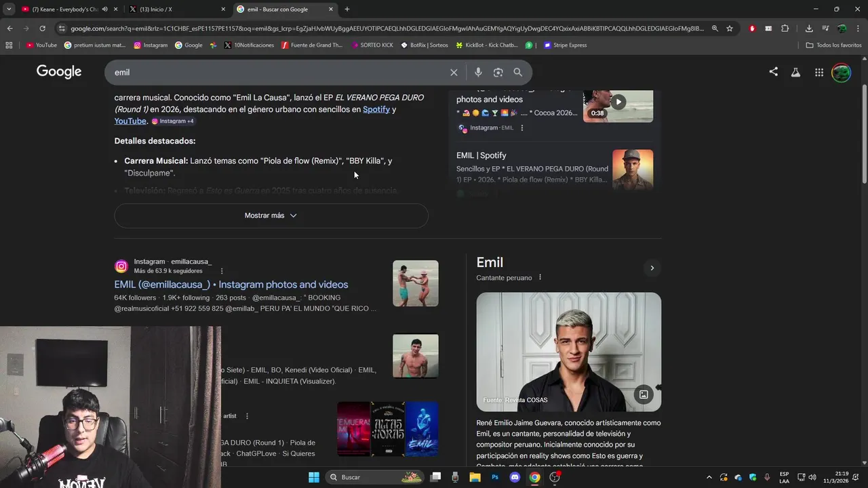Share the search results page
This screenshot has height=488, width=868.
[774, 72]
